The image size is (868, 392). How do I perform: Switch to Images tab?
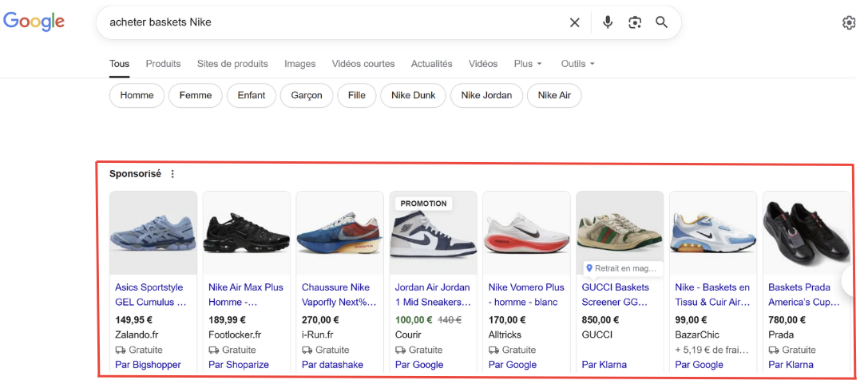(300, 64)
